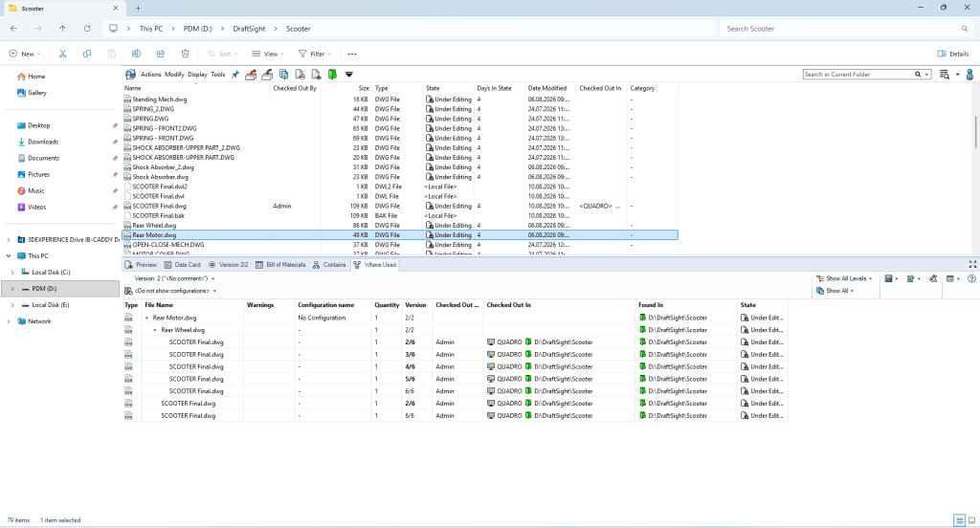Select PDM (D:) in the navigation pane

(60, 289)
